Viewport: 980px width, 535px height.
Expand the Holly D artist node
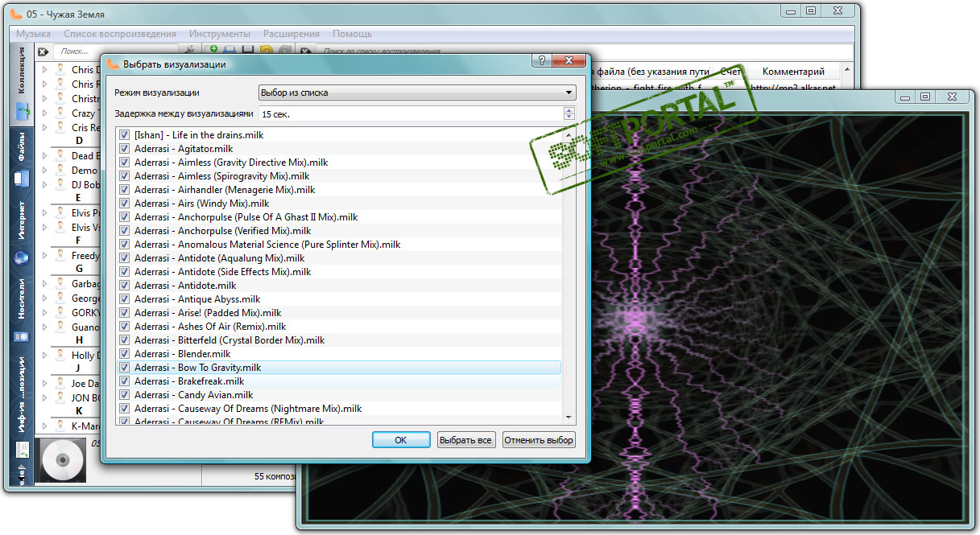[45, 356]
